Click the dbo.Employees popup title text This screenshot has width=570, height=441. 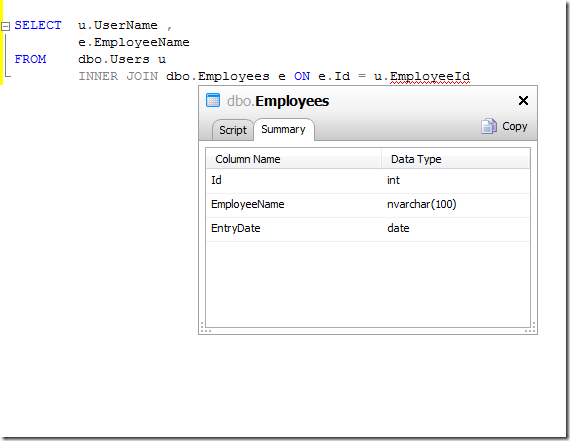pyautogui.click(x=278, y=101)
